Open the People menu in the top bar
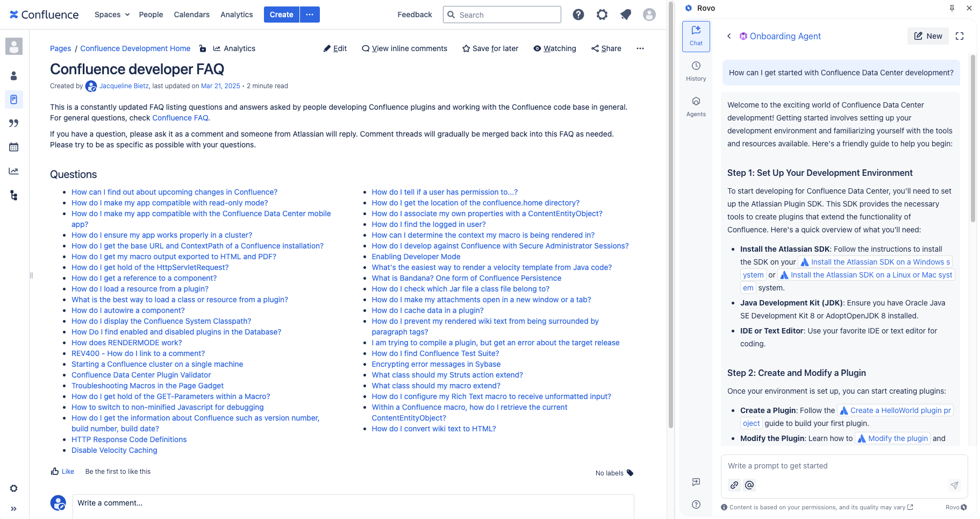This screenshot has width=980, height=519. 151,15
